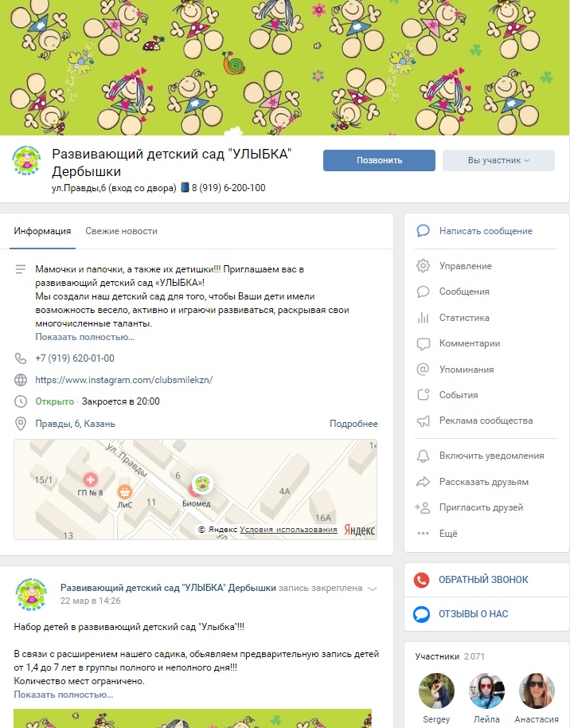The width and height of the screenshot is (570, 728).
Task: Select the Информация tab
Action: 42,231
